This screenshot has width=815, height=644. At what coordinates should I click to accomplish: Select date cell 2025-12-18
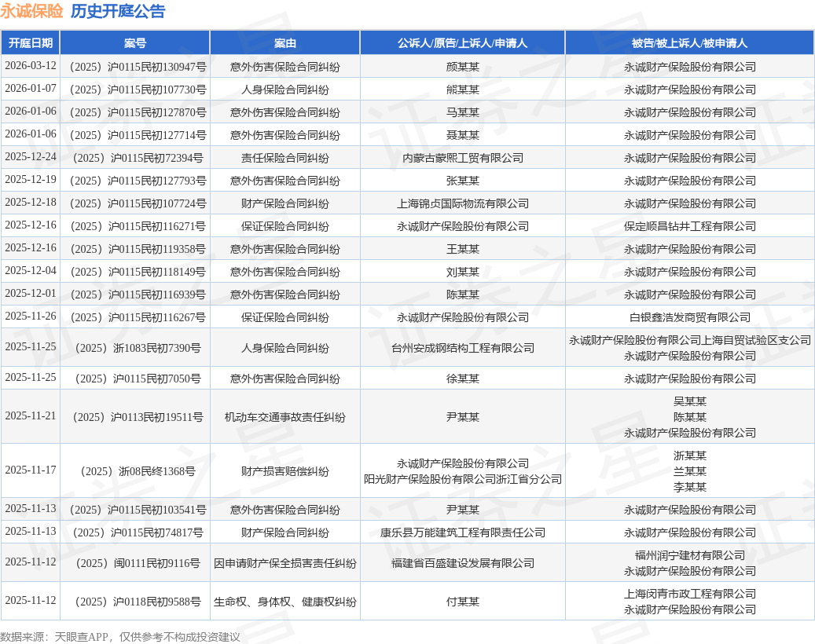31,203
